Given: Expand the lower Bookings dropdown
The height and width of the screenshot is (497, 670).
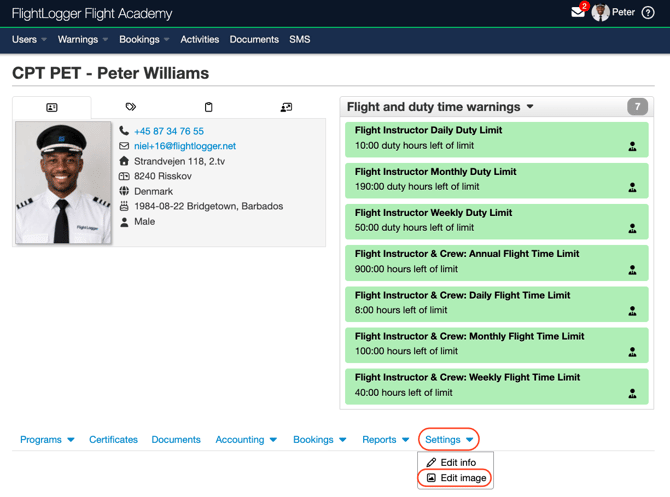Looking at the screenshot, I should point(320,439).
